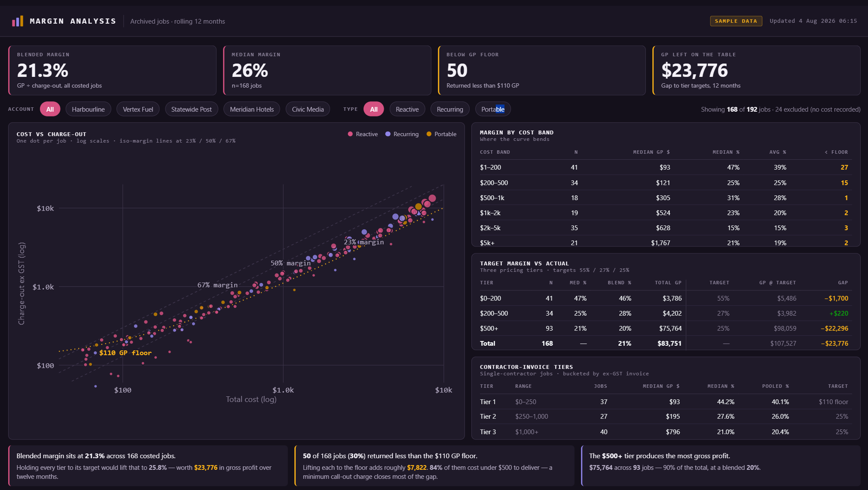This screenshot has height=490, width=868.
Task: Filter accounts to Meridian Hotels
Action: point(252,109)
